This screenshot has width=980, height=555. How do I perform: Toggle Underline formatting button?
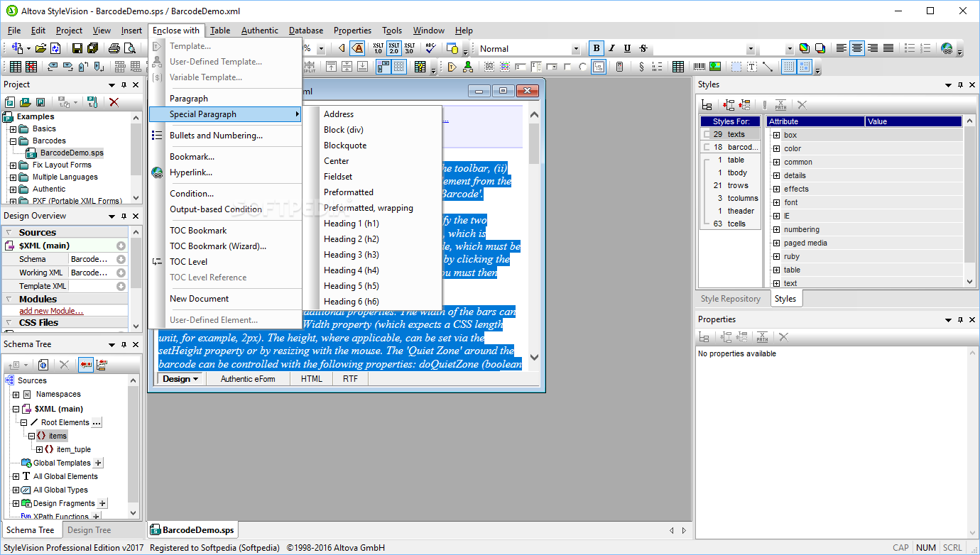627,48
